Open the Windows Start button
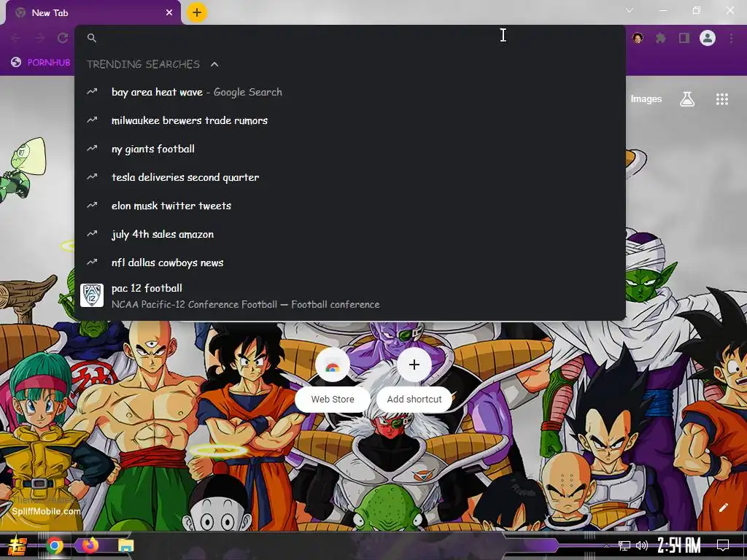 [x=18, y=545]
